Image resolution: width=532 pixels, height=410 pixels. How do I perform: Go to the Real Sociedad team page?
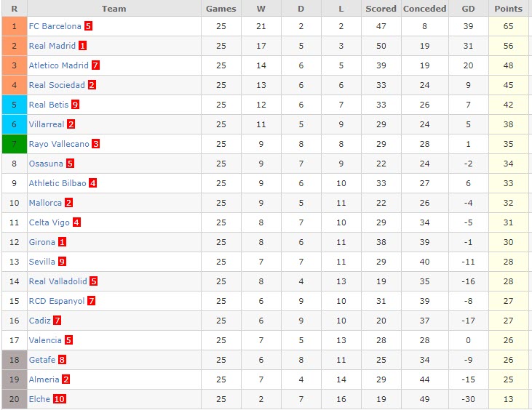pos(57,85)
